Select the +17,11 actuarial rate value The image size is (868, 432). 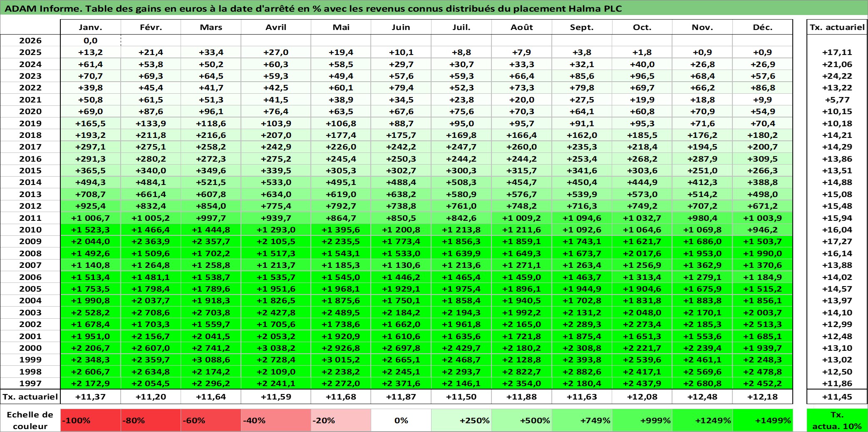(837, 52)
